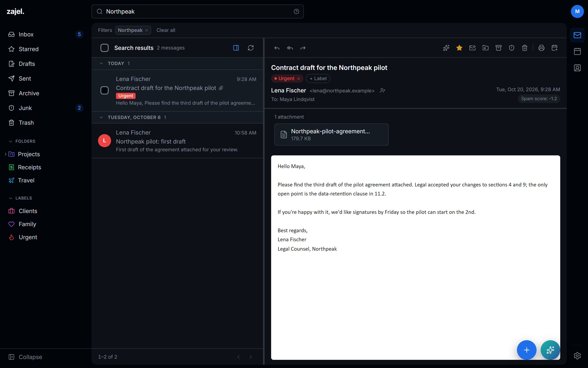Go to next results page arrow
Screen dimensions: 588x368
coord(251,357)
